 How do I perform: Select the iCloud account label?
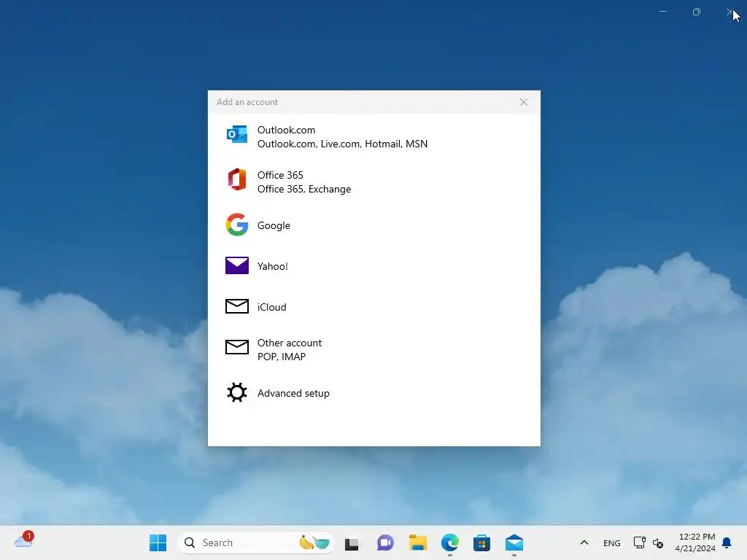[271, 307]
